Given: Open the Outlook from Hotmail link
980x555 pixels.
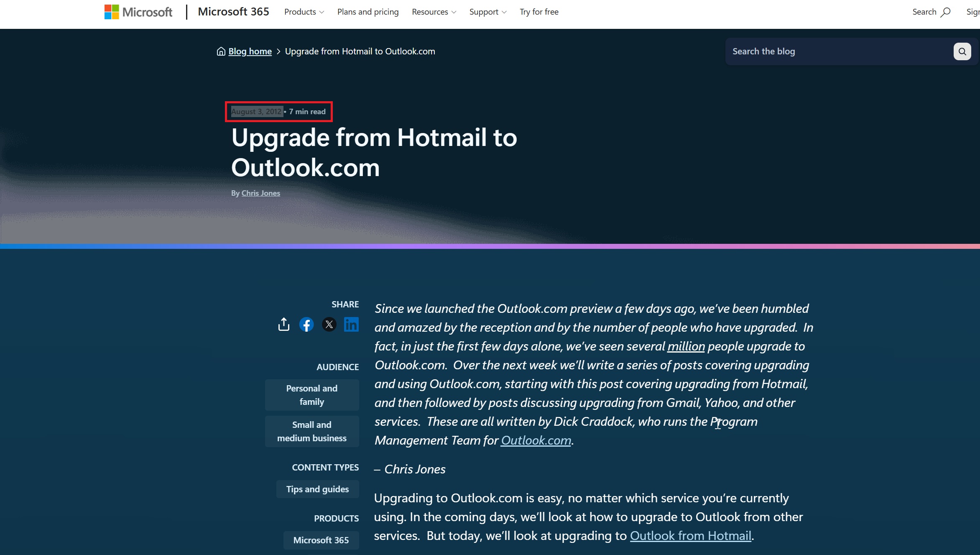Looking at the screenshot, I should pyautogui.click(x=691, y=536).
